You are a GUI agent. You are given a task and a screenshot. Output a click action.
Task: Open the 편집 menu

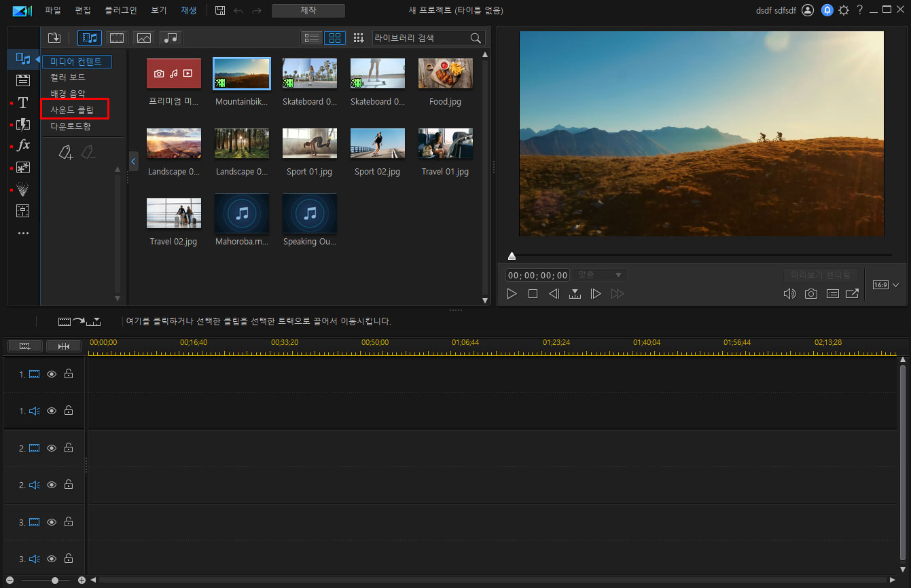click(x=83, y=11)
